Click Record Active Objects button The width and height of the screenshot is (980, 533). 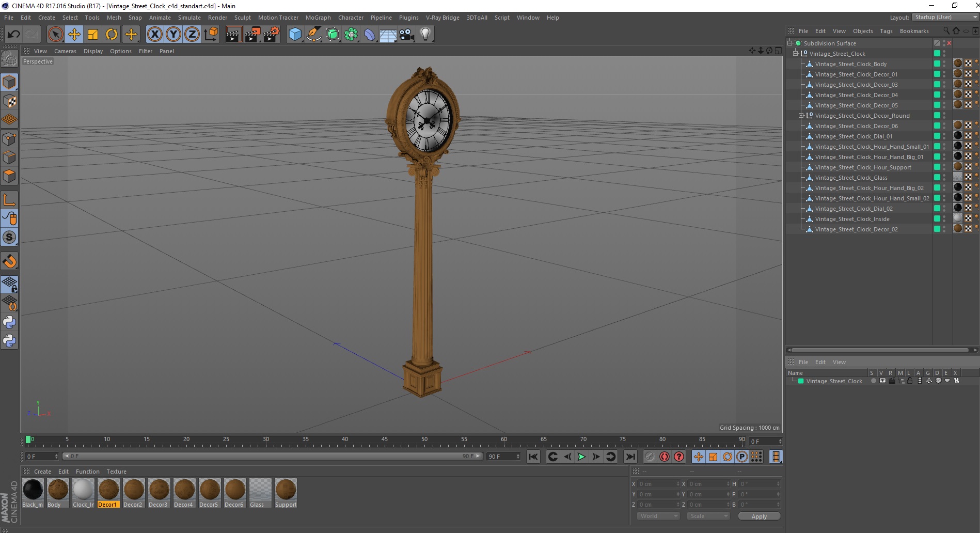(x=650, y=457)
